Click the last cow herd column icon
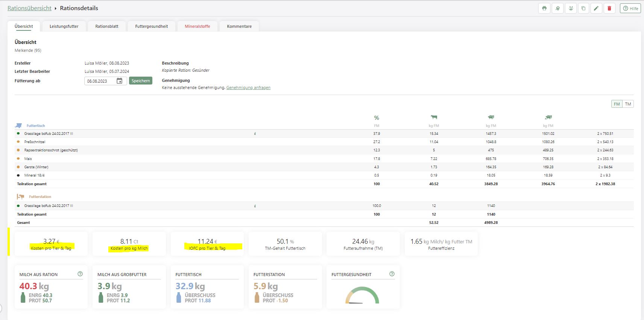The height and width of the screenshot is (320, 644). 548,117
